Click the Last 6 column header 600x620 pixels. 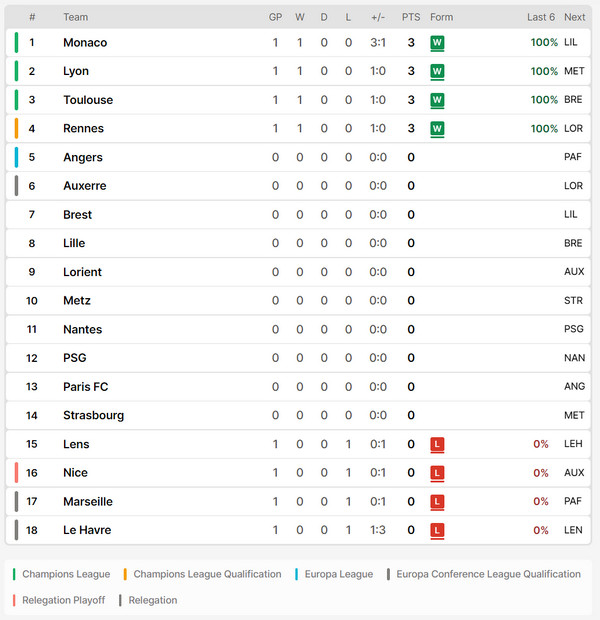541,17
